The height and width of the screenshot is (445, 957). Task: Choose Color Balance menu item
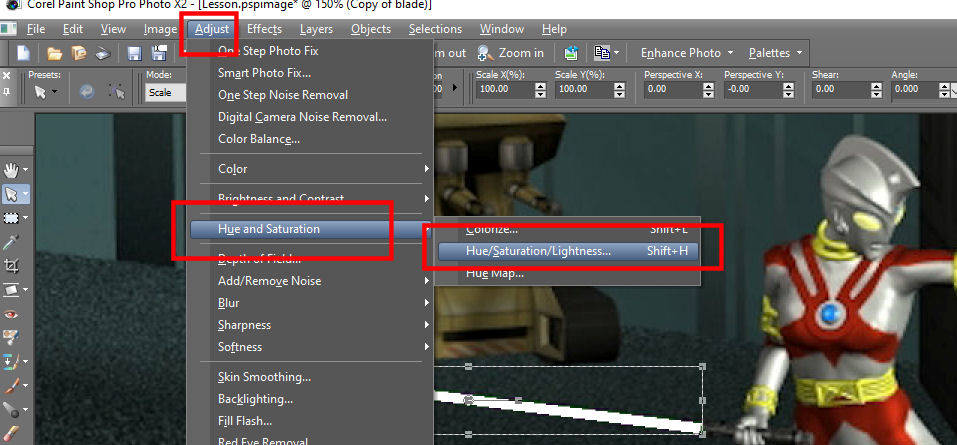311,139
